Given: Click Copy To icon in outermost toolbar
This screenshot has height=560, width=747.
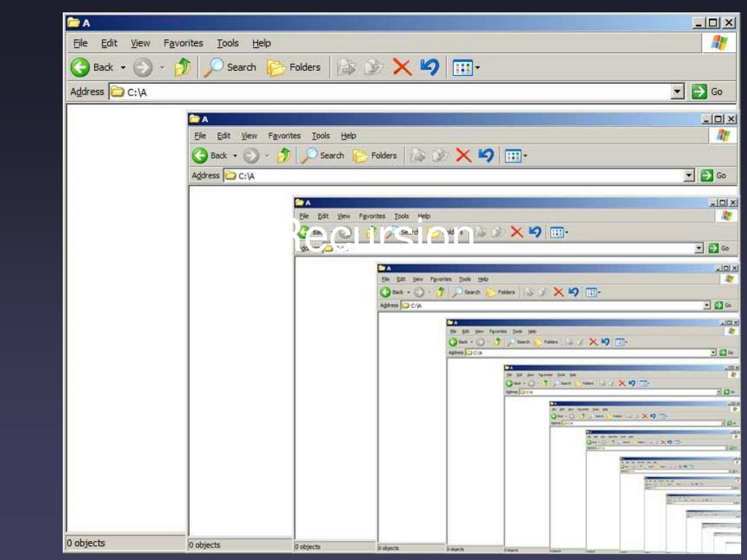Looking at the screenshot, I should coord(374,67).
